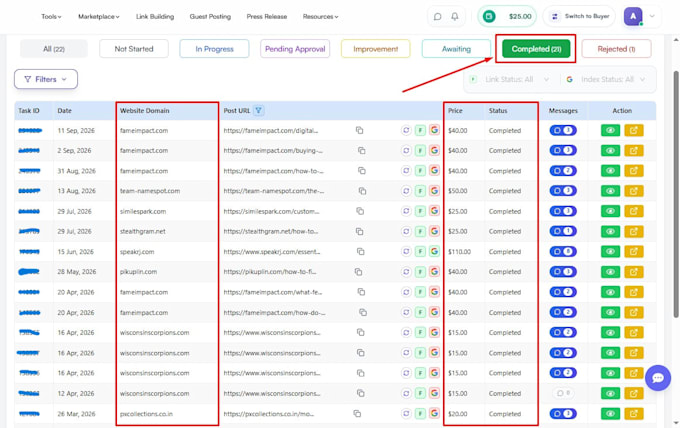680x428 pixels.
Task: Open external link for similespark.com row
Action: (x=634, y=211)
